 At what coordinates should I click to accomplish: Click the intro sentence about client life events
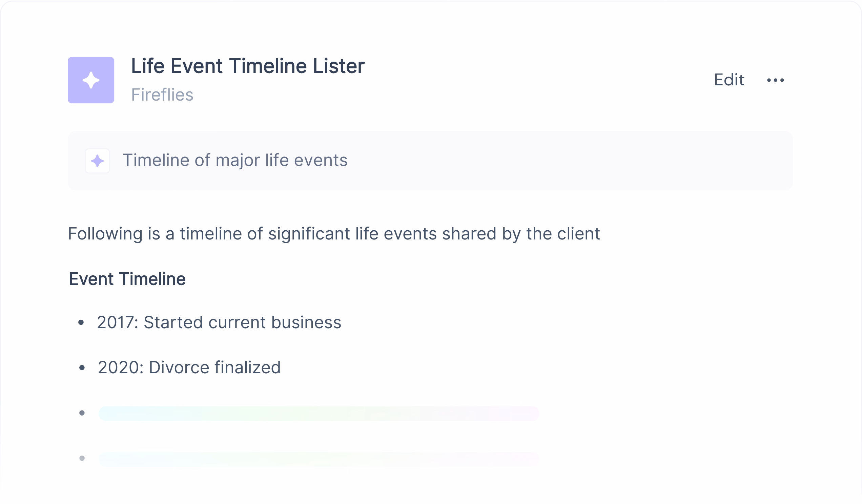click(x=333, y=234)
